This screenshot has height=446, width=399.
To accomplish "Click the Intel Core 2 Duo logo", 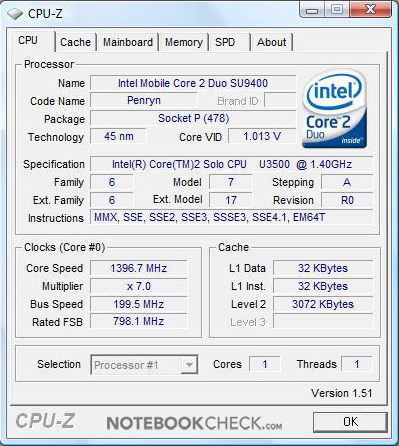I will (334, 109).
